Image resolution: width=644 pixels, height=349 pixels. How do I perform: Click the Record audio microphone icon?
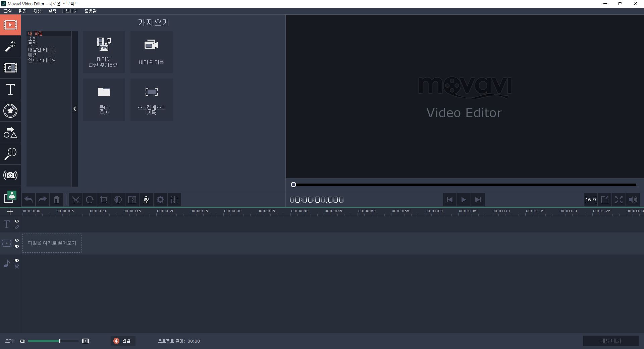point(146,200)
